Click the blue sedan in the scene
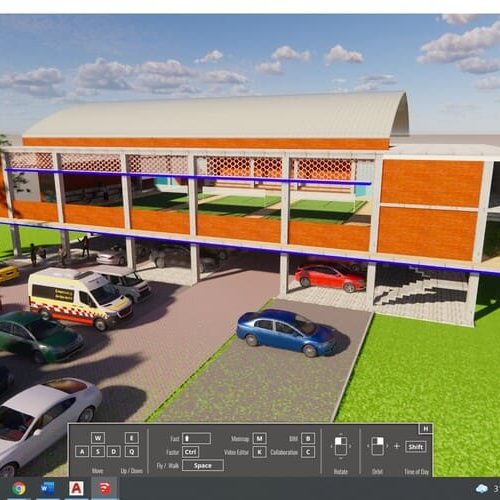 coord(288,332)
